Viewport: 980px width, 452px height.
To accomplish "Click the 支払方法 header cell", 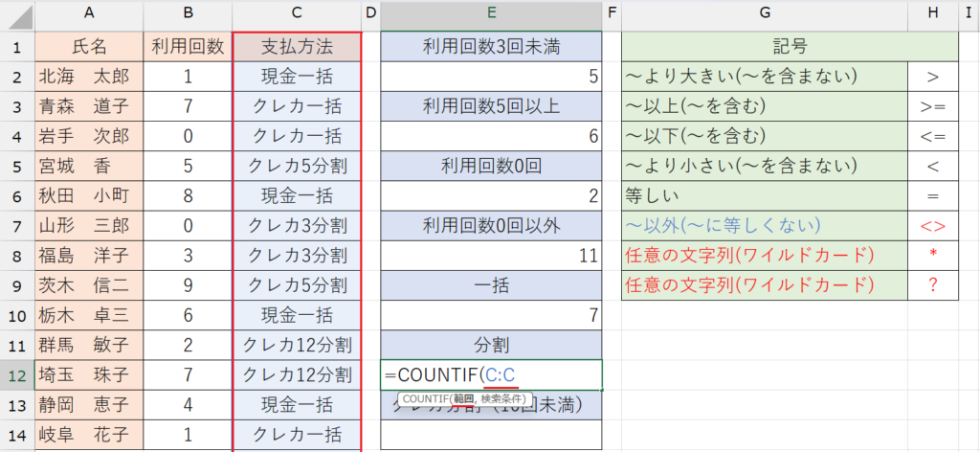I will (297, 46).
